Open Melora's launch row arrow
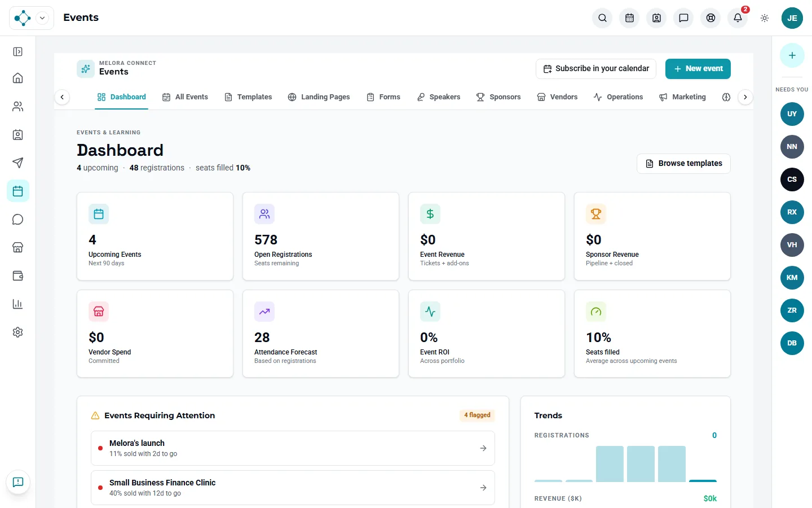812x508 pixels. pos(483,448)
